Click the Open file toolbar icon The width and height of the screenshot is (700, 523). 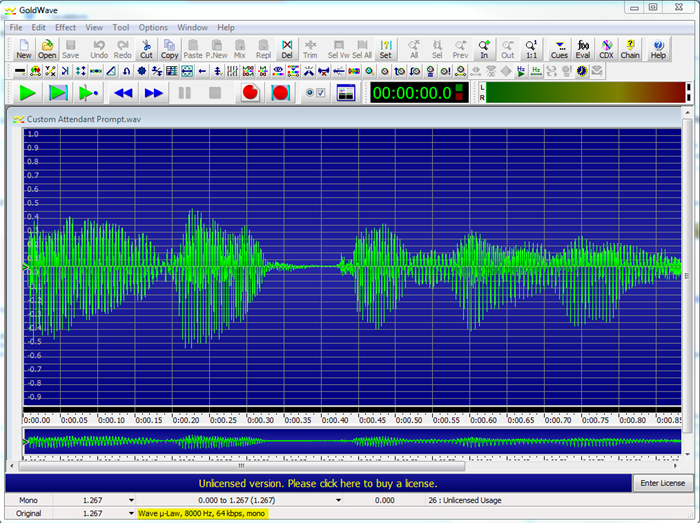pyautogui.click(x=47, y=49)
